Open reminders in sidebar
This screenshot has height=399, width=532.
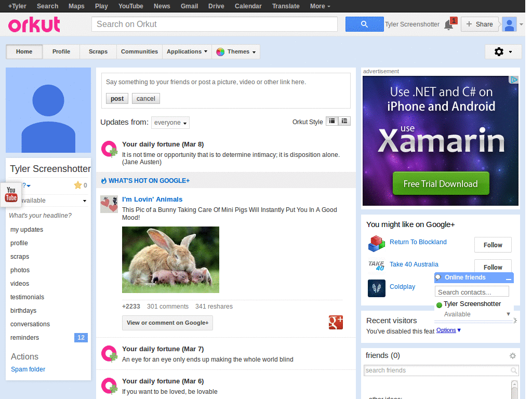pos(24,338)
